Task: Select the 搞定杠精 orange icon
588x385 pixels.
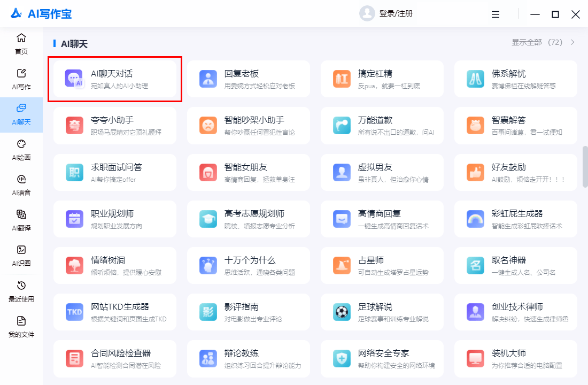Action: tap(342, 79)
